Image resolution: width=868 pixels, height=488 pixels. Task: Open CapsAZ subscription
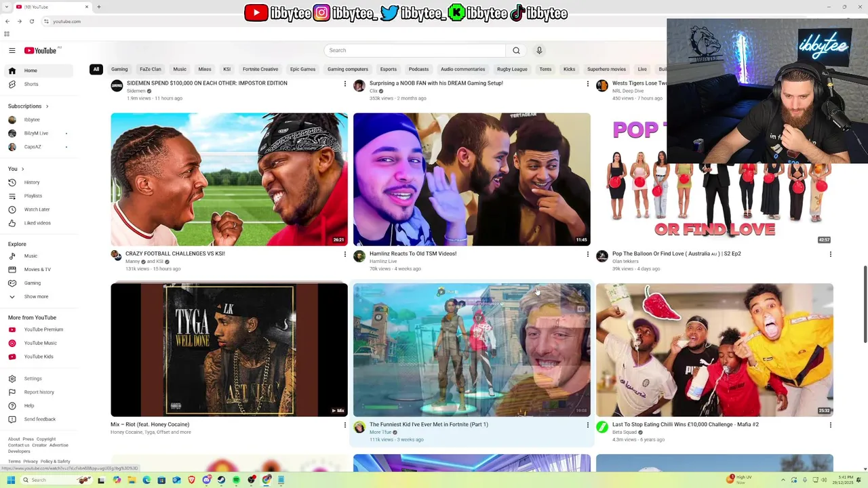click(x=39, y=147)
